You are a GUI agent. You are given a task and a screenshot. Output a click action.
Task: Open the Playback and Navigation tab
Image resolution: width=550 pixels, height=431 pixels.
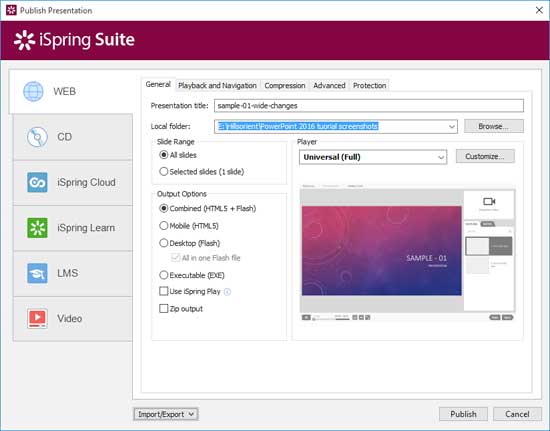pyautogui.click(x=217, y=86)
